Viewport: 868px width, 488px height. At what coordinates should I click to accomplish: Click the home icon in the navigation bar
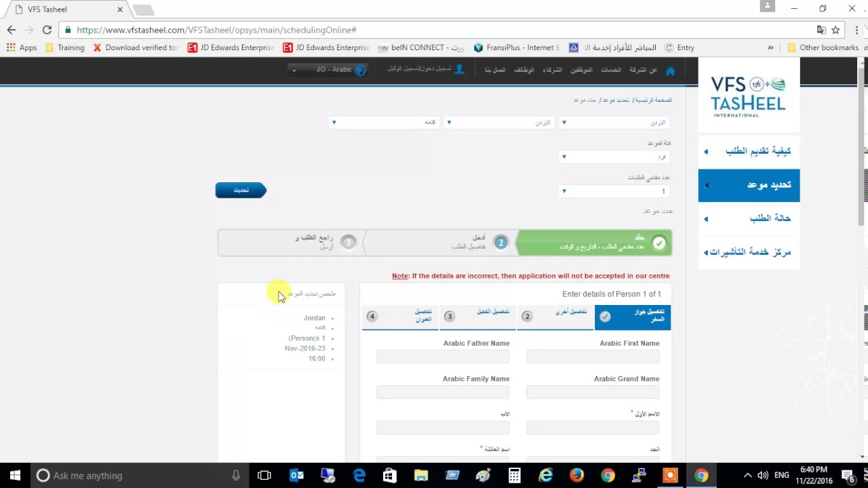coord(671,70)
